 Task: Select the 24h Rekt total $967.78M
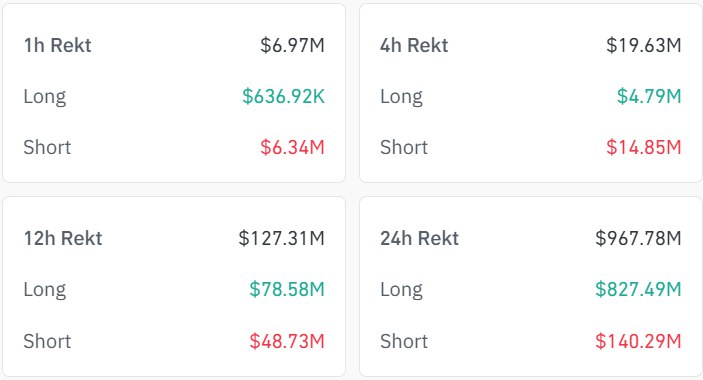tap(638, 238)
